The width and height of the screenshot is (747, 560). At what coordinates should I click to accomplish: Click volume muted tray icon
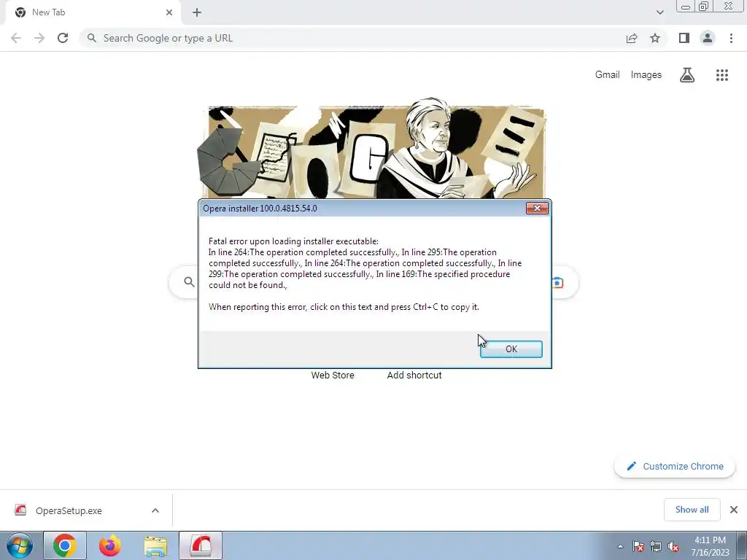point(673,546)
